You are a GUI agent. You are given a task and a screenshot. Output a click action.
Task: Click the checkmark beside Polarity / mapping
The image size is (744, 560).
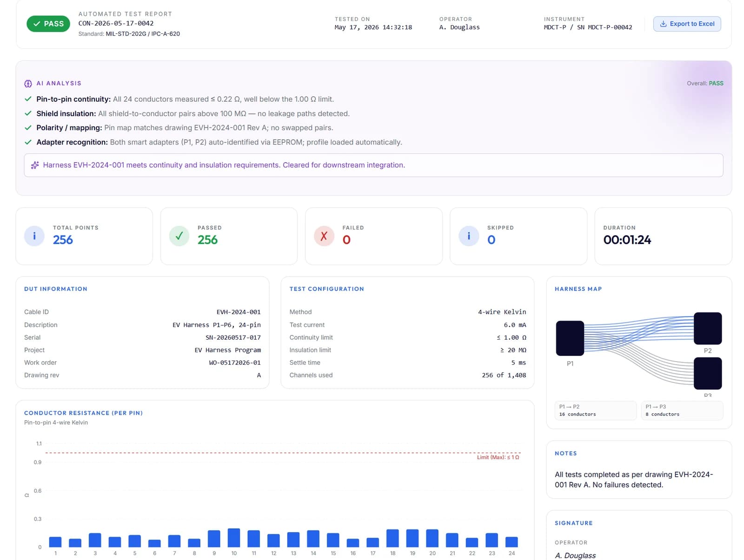click(28, 128)
